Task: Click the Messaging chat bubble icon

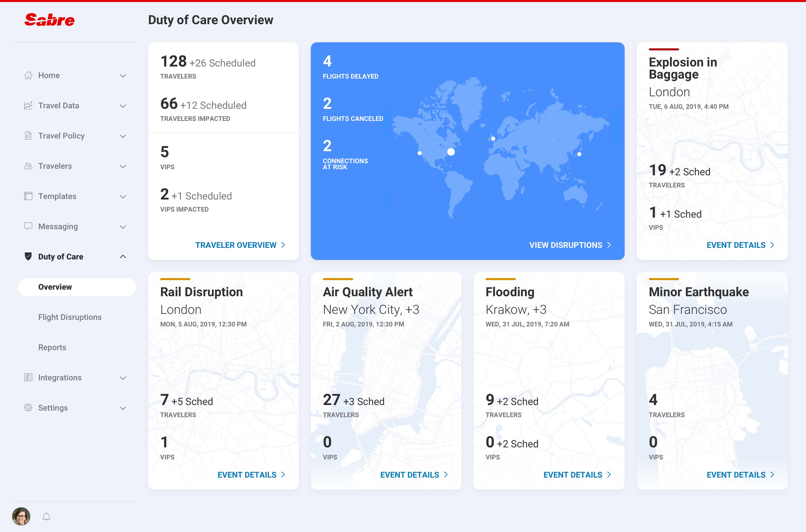Action: 28,226
